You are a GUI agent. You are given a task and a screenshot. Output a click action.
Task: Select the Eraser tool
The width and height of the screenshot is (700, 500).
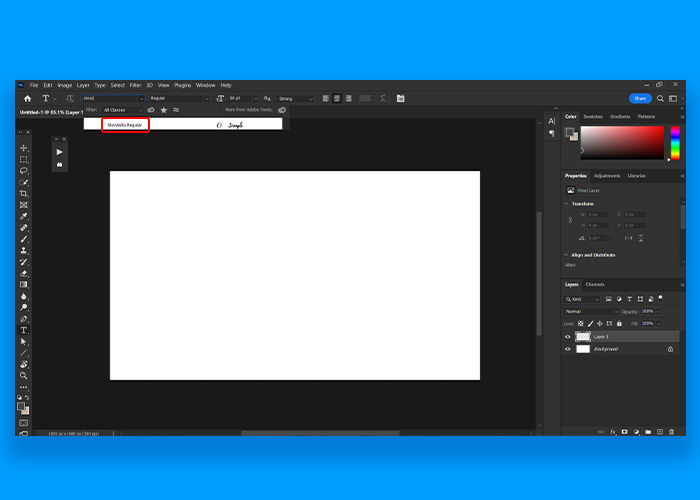(x=24, y=273)
